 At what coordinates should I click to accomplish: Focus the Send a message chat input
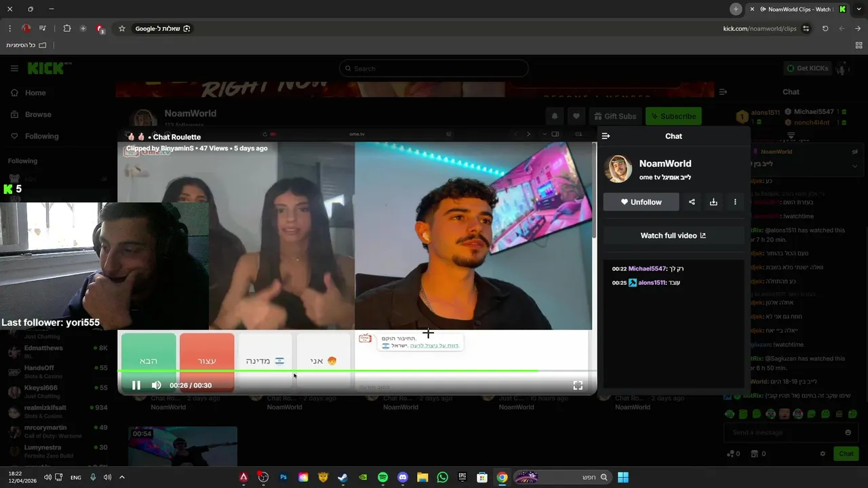click(x=783, y=432)
